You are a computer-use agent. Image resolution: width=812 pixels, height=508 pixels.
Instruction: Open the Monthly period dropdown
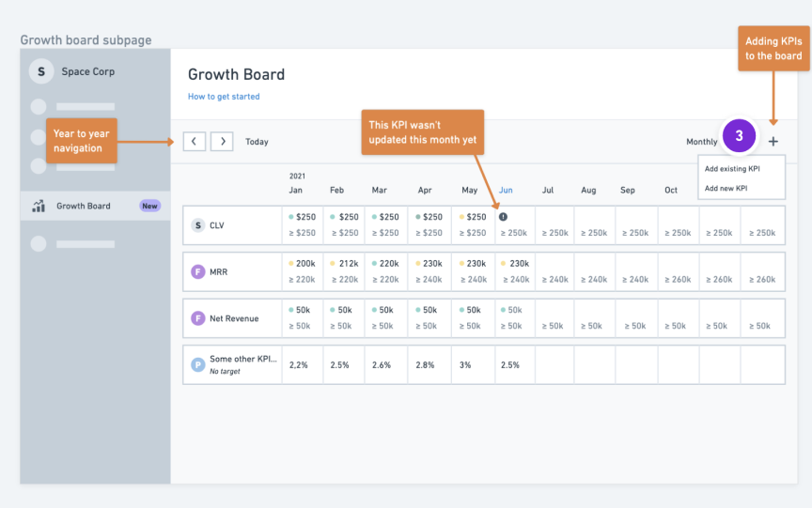tap(701, 142)
